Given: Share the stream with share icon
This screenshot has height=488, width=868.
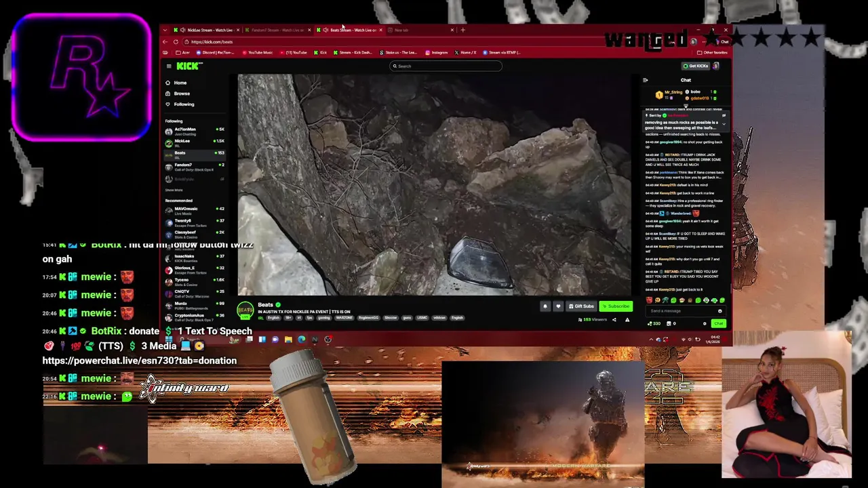Looking at the screenshot, I should (614, 320).
